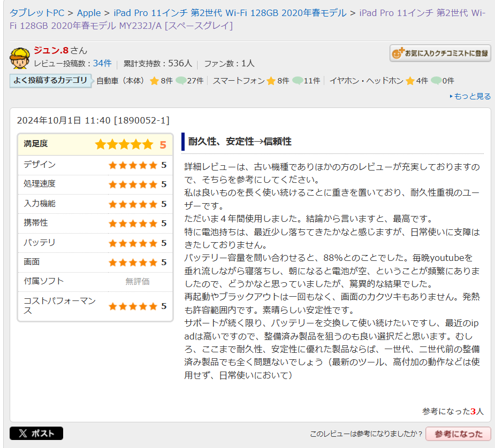This screenshot has width=495, height=448.
Task: Click comment bubble icon showing 11件
Action: [x=298, y=81]
